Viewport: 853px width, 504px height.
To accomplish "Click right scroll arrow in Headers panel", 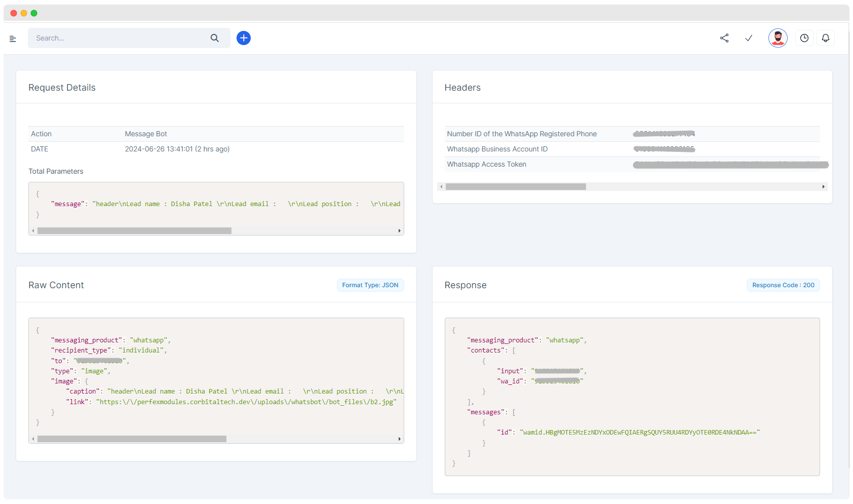I will point(823,187).
